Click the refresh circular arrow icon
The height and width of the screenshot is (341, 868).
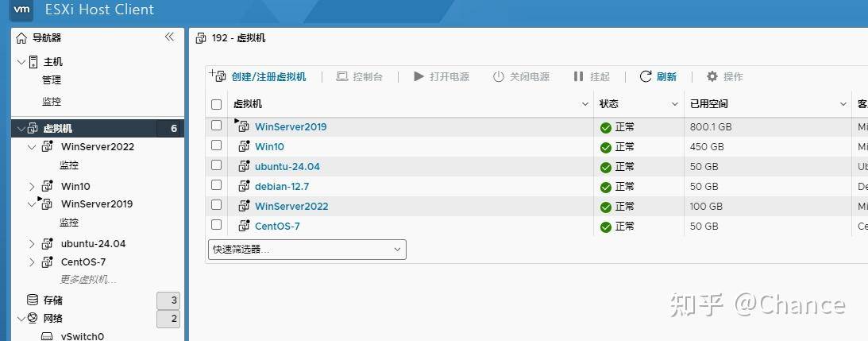[x=646, y=76]
